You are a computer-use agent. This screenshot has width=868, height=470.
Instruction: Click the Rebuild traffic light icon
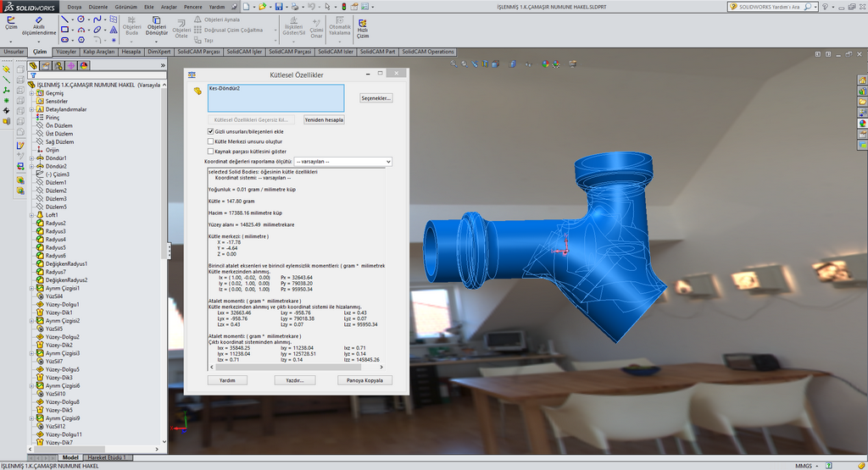(x=343, y=6)
